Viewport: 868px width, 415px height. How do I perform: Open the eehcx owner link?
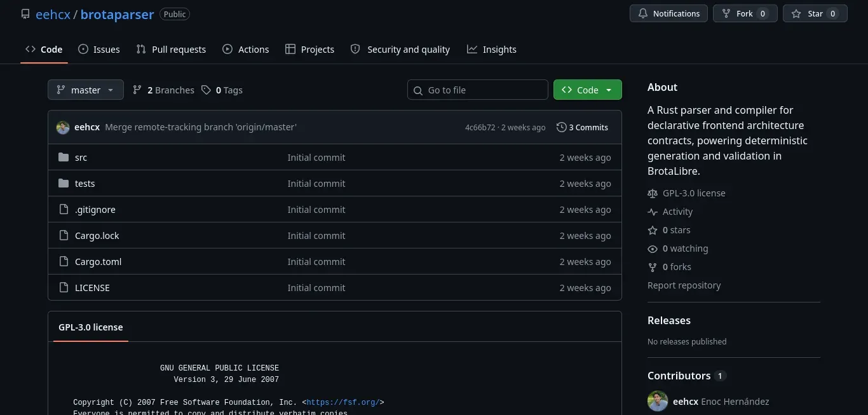click(53, 14)
